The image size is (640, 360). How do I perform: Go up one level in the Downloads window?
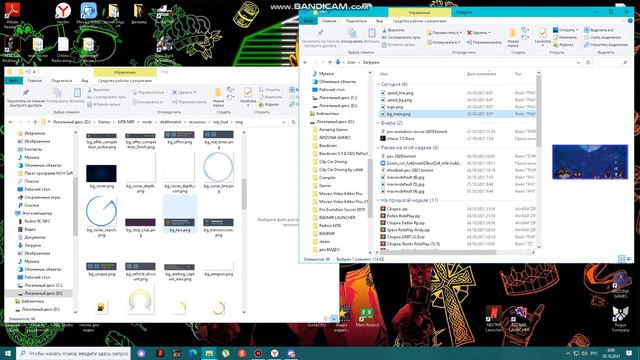click(330, 62)
